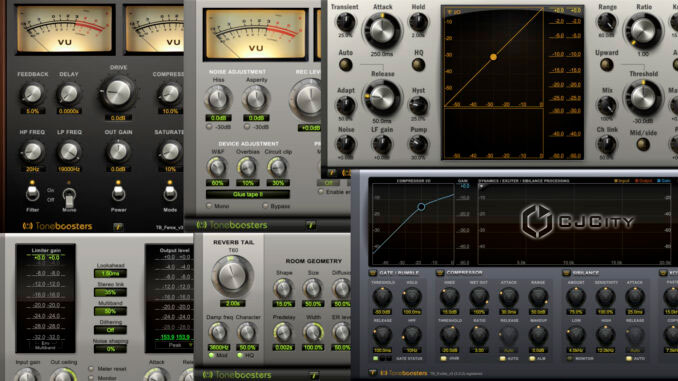
Task: Click the Out ceiling knob in limiter
Action: click(64, 375)
